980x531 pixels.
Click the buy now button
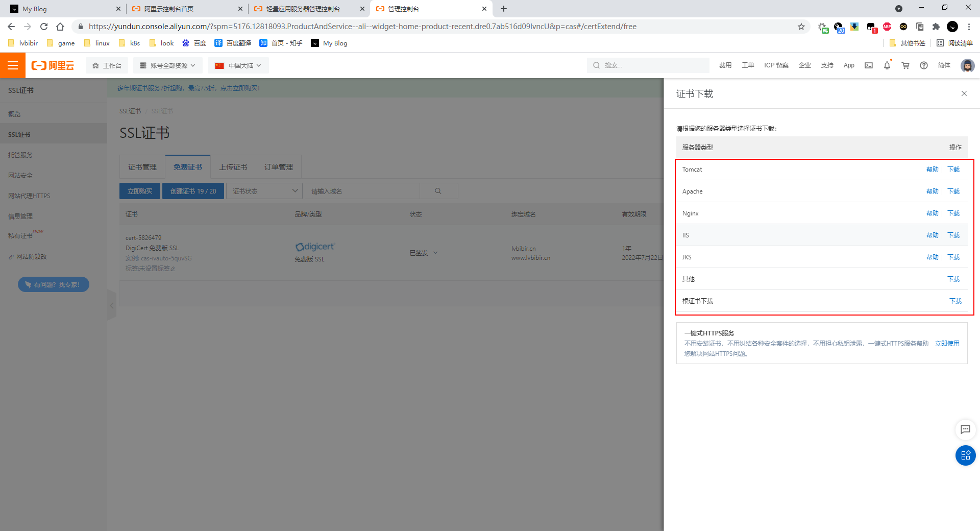[140, 191]
